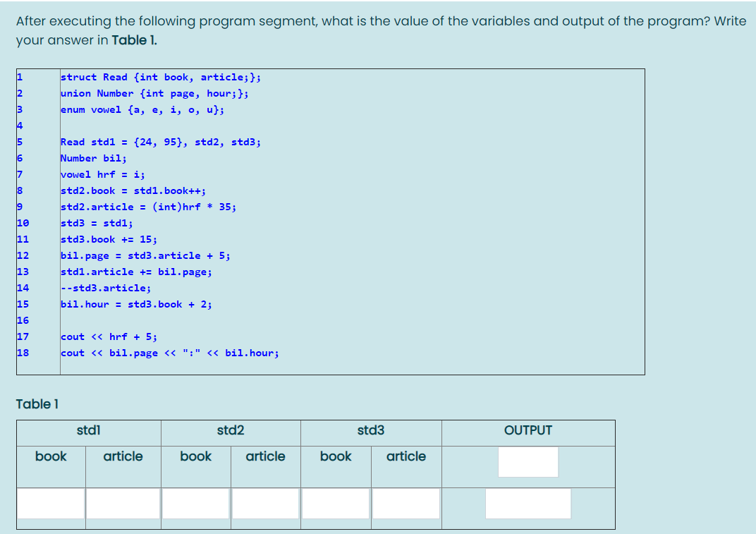Screen dimensions: 756x534
Task: Click the std2 article answer box
Action: point(264,503)
